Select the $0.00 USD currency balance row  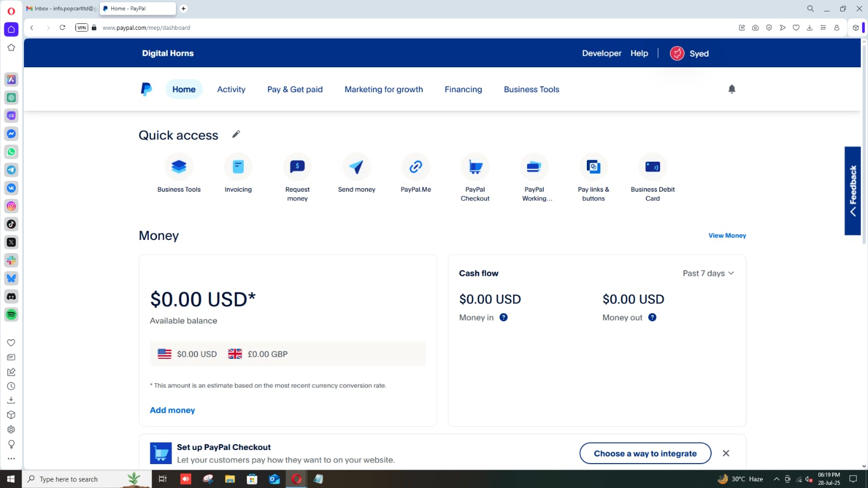187,354
